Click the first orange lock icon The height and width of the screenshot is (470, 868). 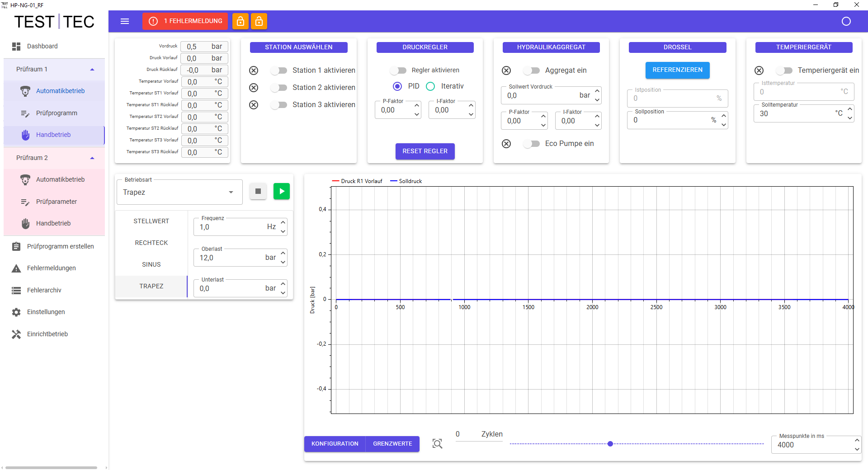point(241,21)
